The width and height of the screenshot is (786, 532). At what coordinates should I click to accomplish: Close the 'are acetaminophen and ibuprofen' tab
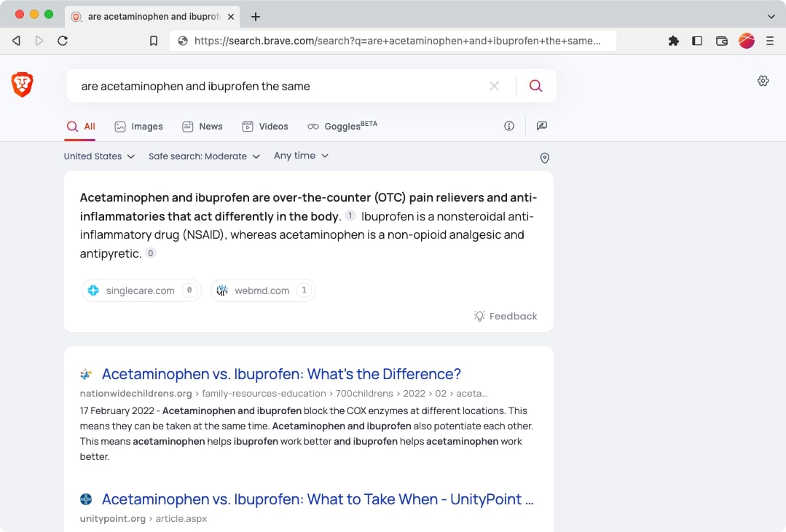coord(231,17)
